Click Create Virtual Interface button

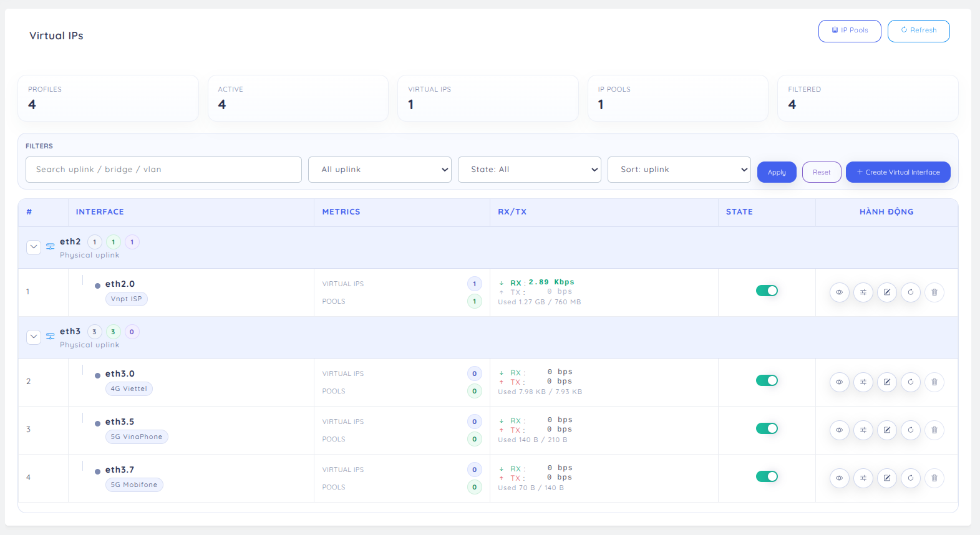[x=898, y=172]
